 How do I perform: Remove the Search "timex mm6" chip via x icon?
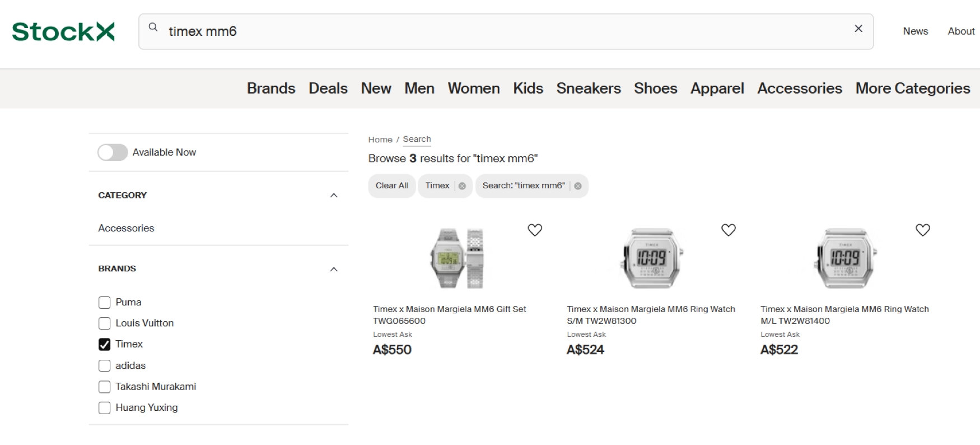pos(578,186)
